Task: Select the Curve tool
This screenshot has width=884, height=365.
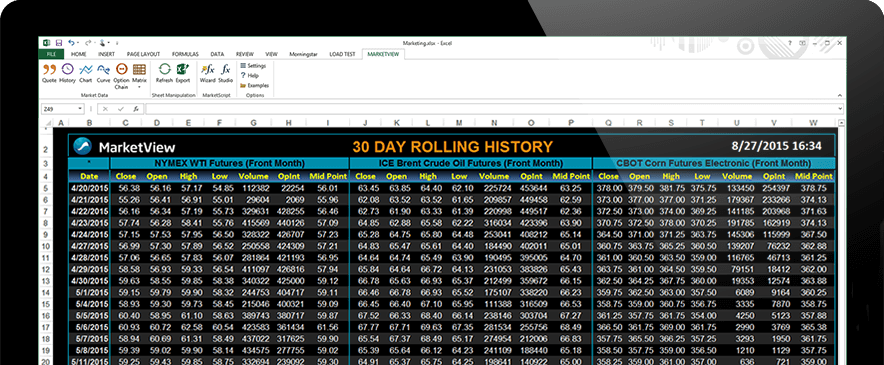Action: click(103, 73)
